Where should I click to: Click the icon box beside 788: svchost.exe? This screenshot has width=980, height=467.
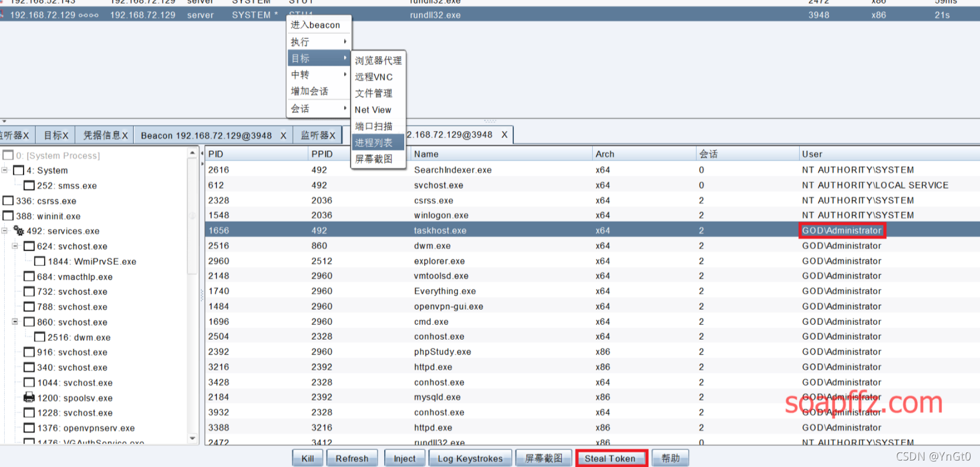[x=29, y=307]
